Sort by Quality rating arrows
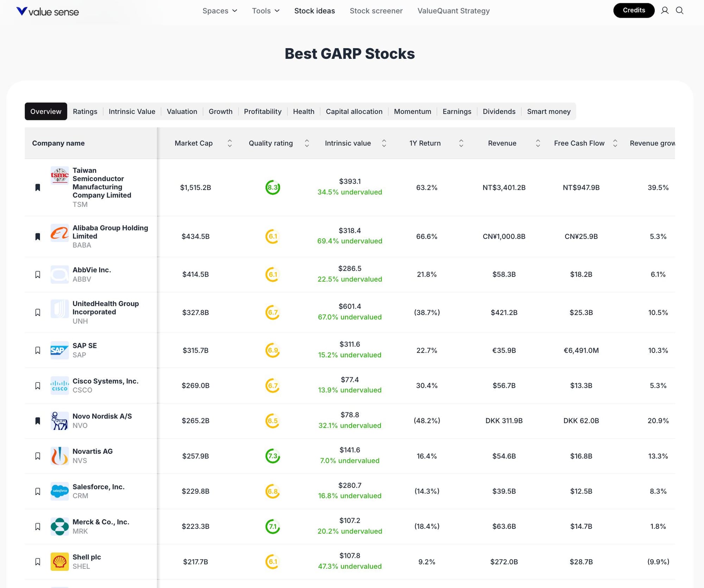 (x=307, y=143)
